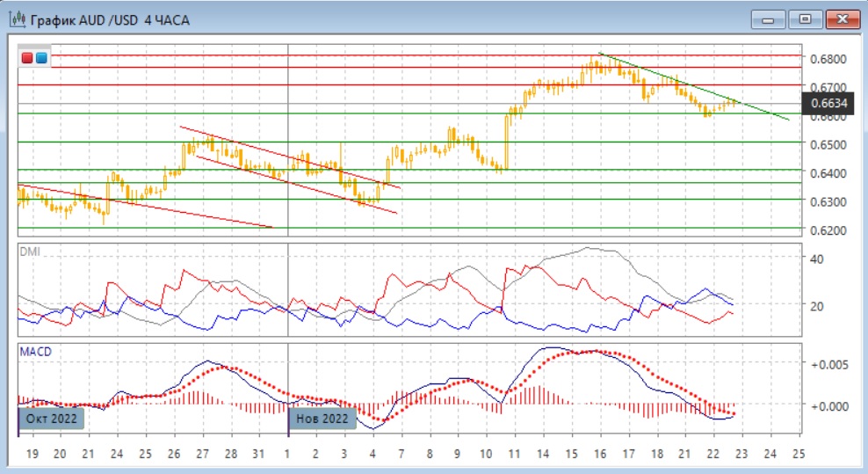This screenshot has width=868, height=474.
Task: Click the 0.6800 price axis label
Action: pyautogui.click(x=828, y=59)
